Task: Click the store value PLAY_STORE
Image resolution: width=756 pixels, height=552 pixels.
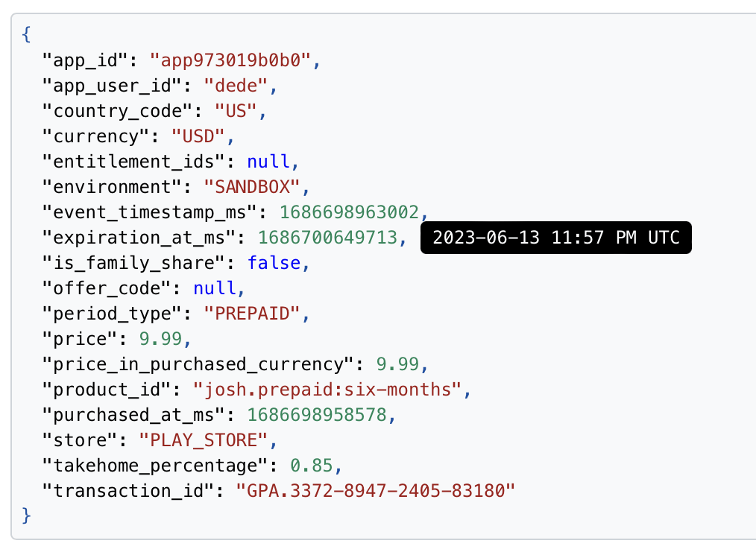Action: click(204, 440)
